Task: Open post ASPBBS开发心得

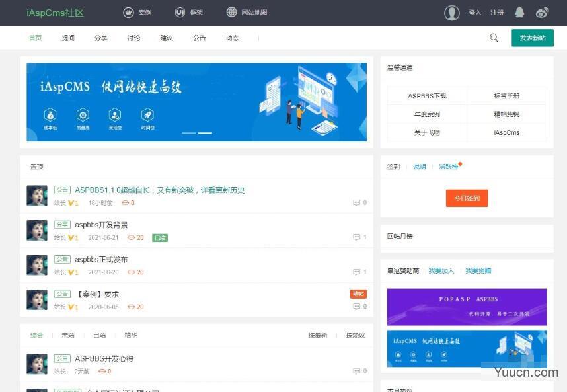Action: tap(104, 358)
